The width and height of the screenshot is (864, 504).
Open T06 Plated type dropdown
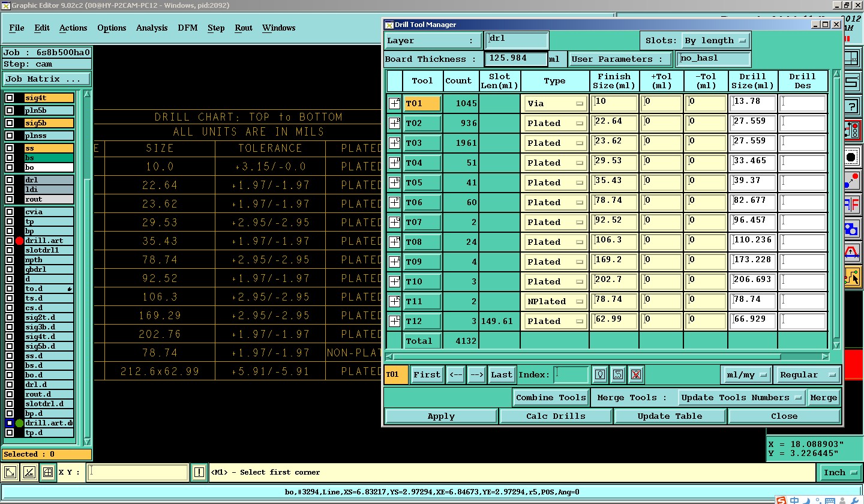(555, 202)
